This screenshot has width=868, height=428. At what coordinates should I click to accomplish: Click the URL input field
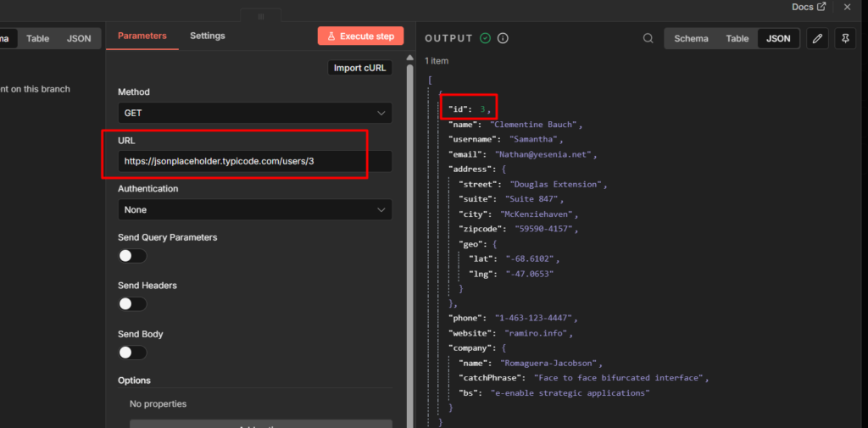point(254,161)
